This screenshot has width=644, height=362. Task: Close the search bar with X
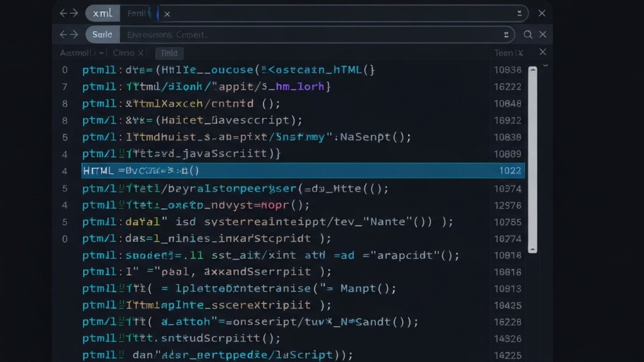pos(543,35)
